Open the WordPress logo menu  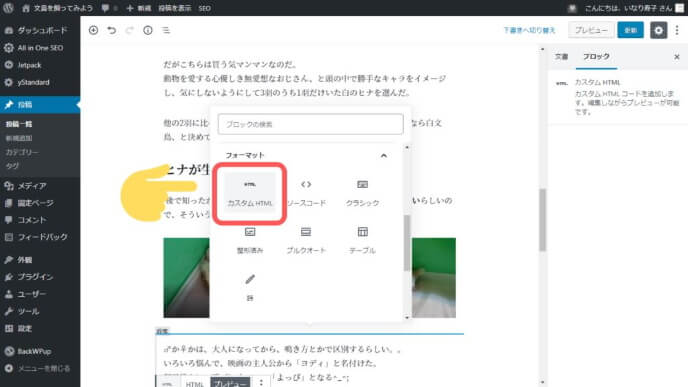[x=8, y=7]
